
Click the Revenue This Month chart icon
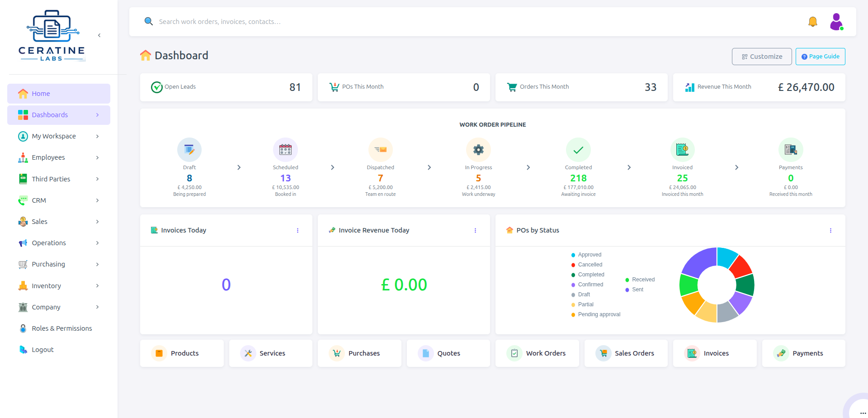[x=689, y=87]
